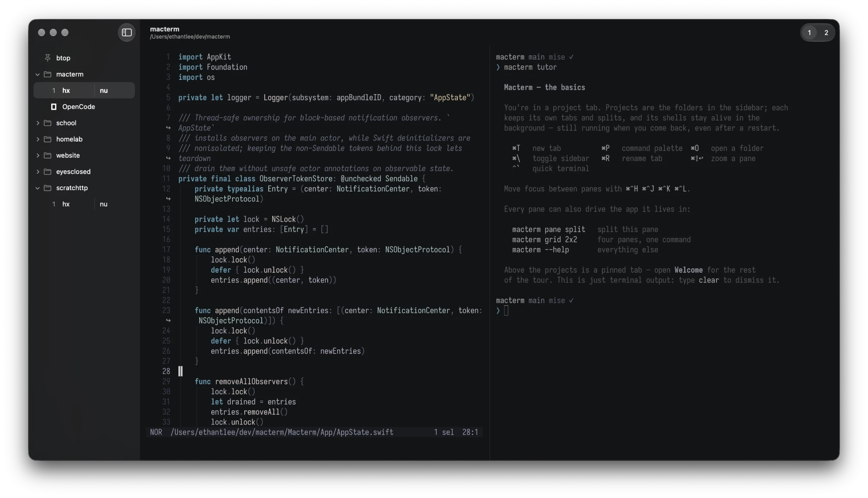Collapse the scratchttp project chevron
Screen dimensions: 868x498
(38, 188)
